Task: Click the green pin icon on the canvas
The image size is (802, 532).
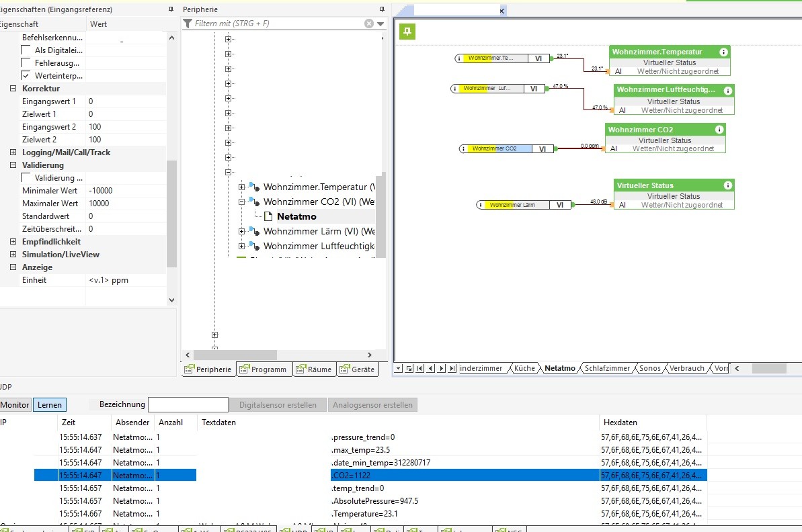Action: pyautogui.click(x=407, y=32)
